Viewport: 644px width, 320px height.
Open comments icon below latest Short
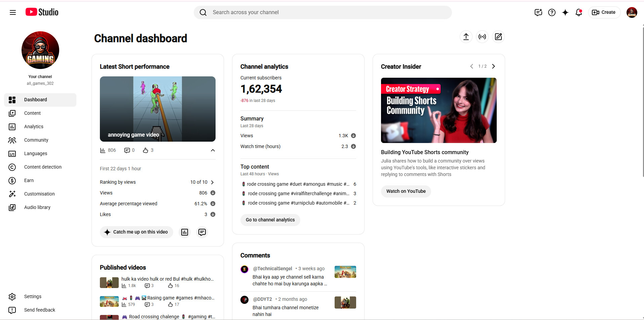(202, 232)
